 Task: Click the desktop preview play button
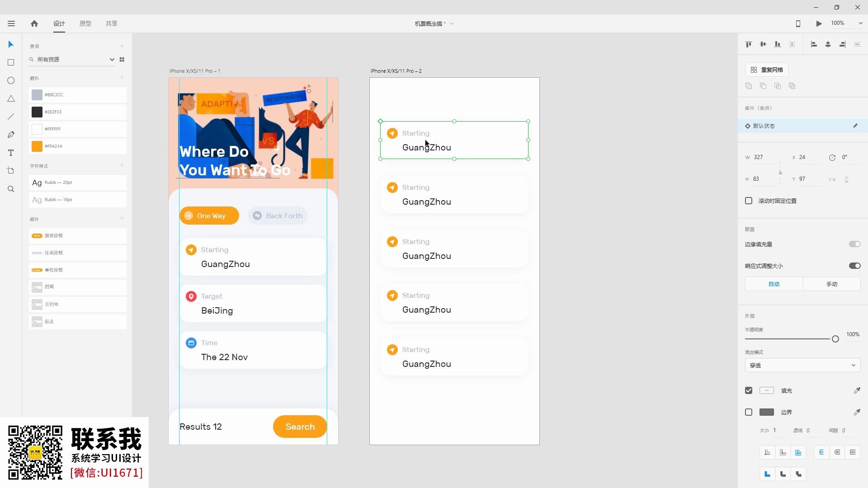pyautogui.click(x=819, y=23)
